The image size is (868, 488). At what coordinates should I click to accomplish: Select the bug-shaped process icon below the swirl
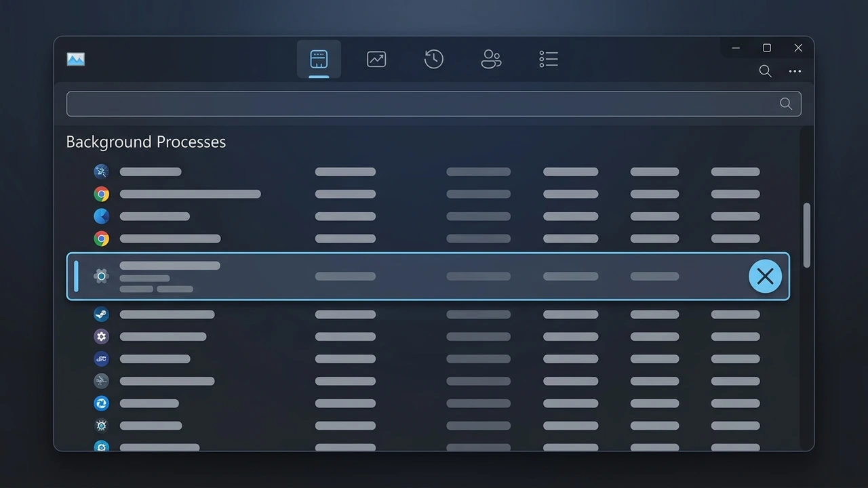point(101,426)
